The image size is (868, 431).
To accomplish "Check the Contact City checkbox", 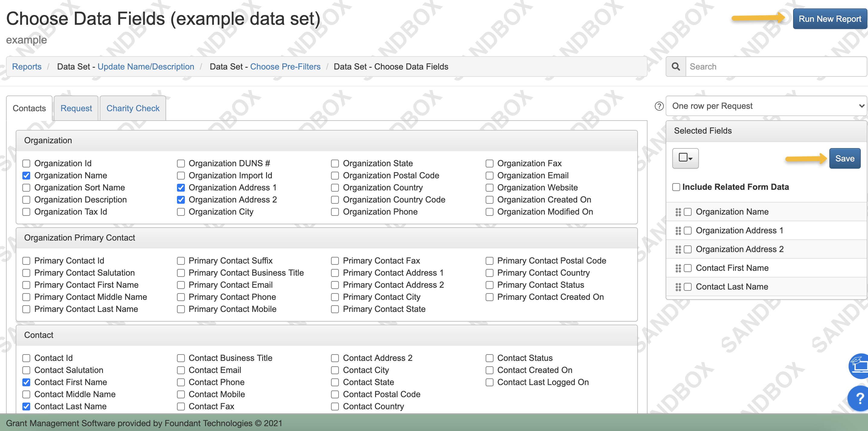I will click(335, 370).
